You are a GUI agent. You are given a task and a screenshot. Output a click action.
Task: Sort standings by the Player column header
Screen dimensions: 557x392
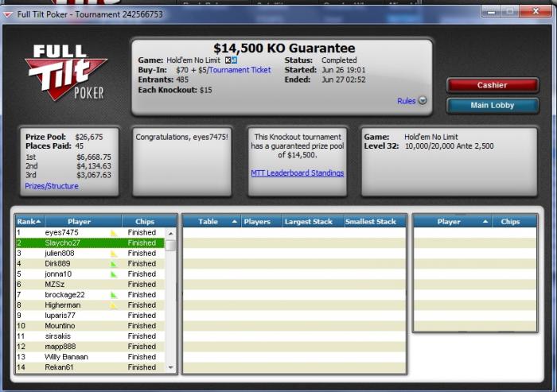(84, 222)
